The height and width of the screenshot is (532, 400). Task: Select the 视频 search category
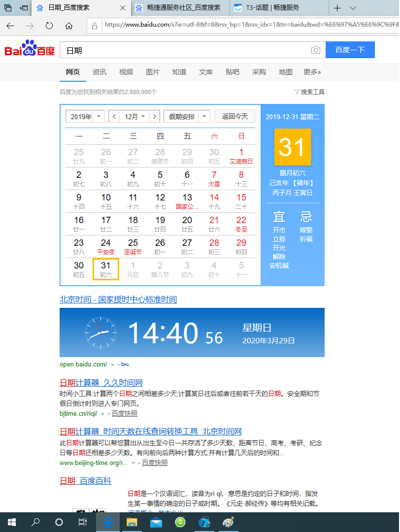tap(126, 72)
